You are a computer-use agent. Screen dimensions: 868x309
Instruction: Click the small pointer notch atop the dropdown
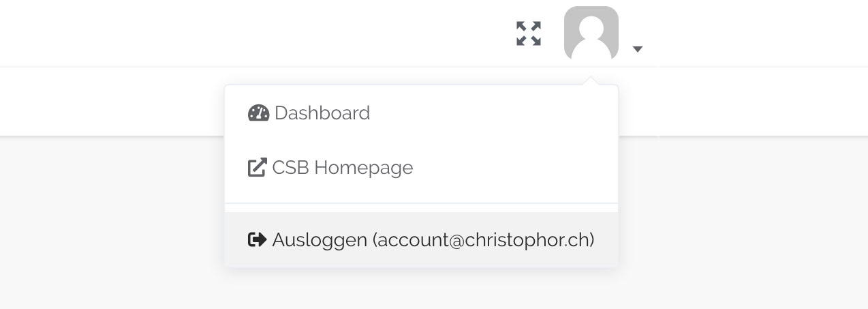click(591, 81)
